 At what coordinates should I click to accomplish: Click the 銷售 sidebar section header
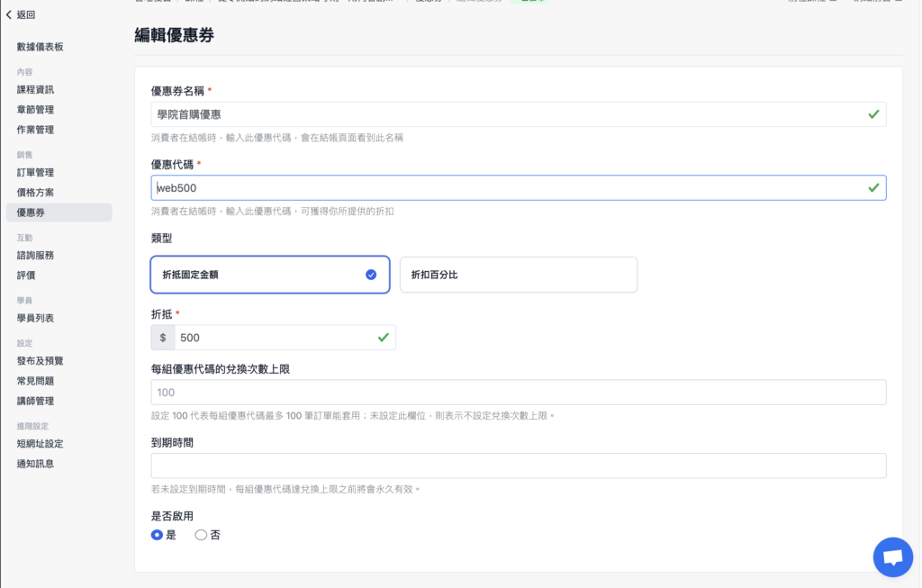tap(24, 155)
